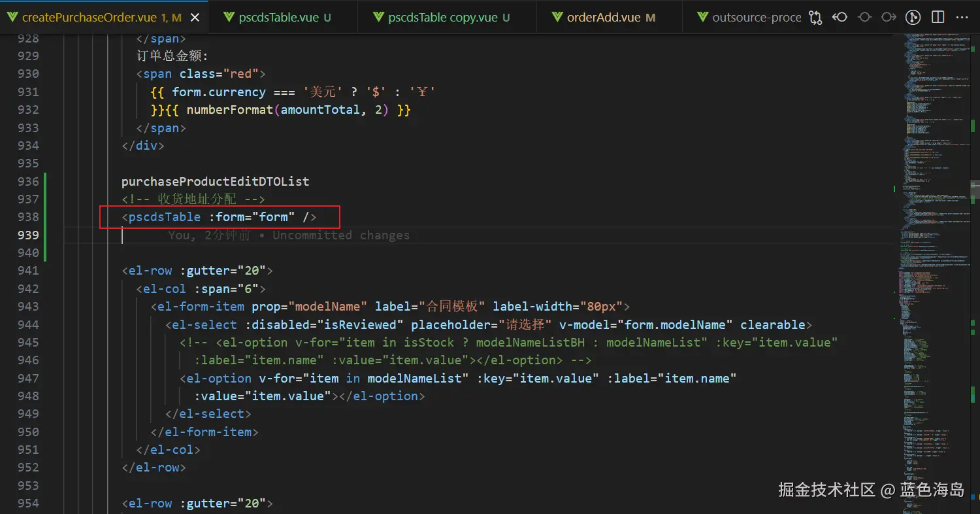Viewport: 980px width, 514px height.
Task: Click closing </el-col> tag on line 951
Action: pyautogui.click(x=169, y=449)
